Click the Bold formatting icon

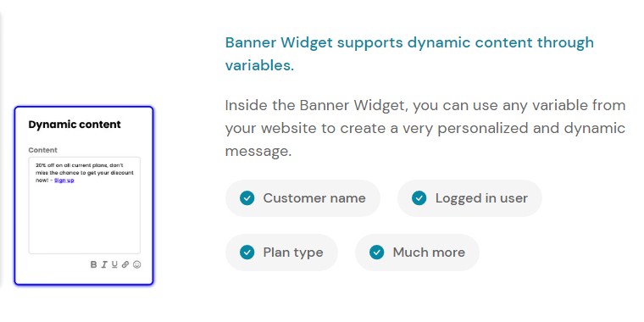tap(94, 264)
